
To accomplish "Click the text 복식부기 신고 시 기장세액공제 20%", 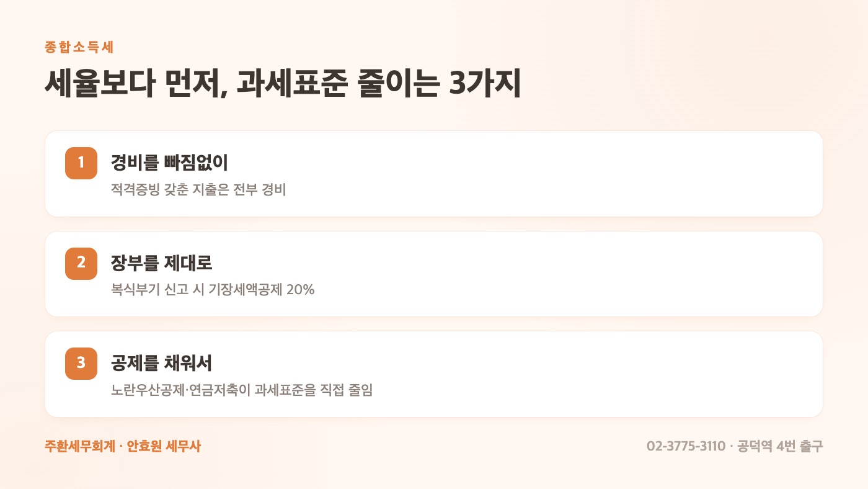I will (213, 290).
